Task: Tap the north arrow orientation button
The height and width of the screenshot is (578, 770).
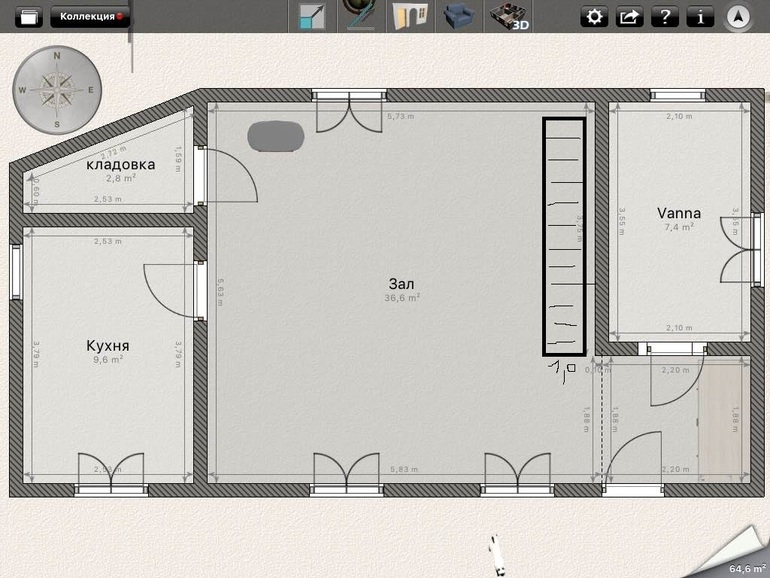Action: click(x=739, y=17)
